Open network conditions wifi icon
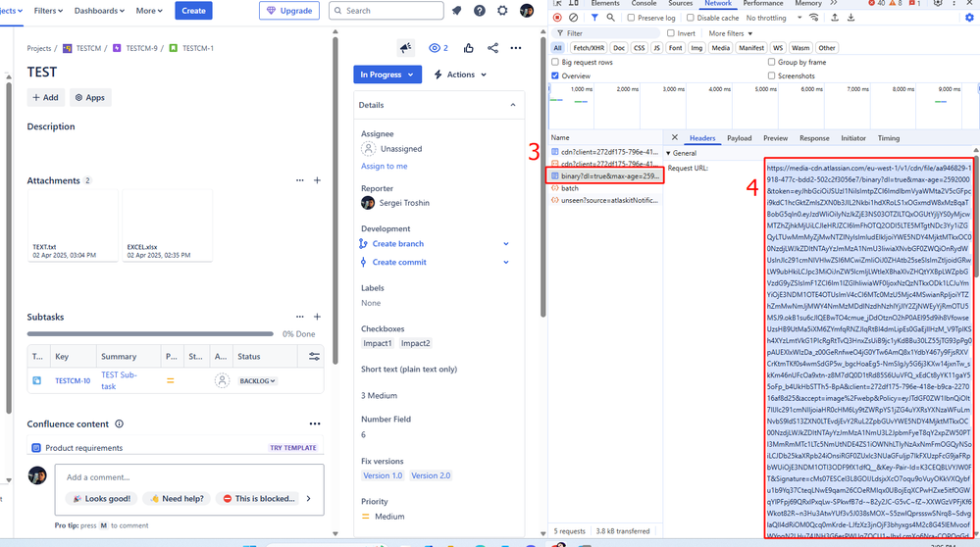 pos(814,18)
